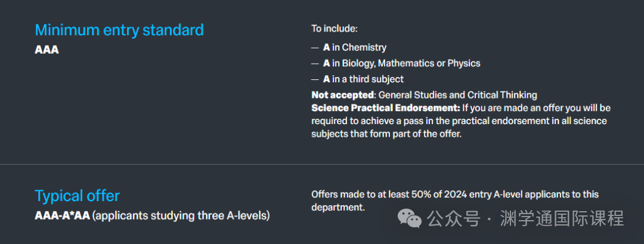Click "General Studies and Critical Thinking" text

pos(458,95)
